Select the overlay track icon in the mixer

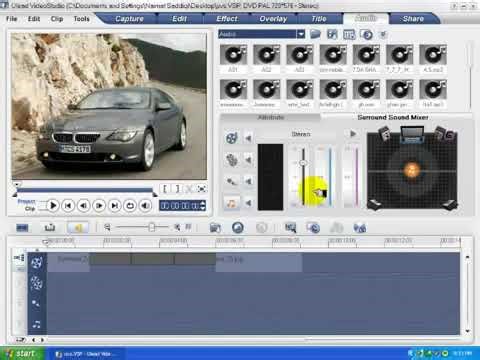[232, 160]
